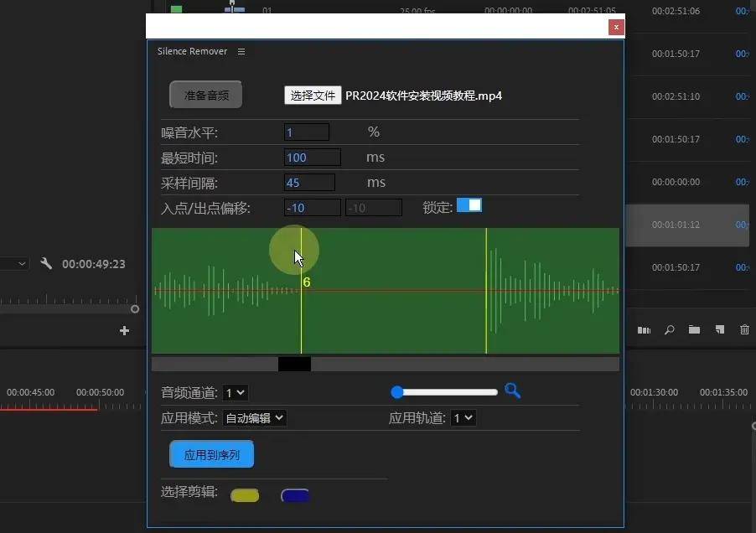This screenshot has height=533, width=756.
Task: Click the 选择文件 choose file button
Action: click(x=313, y=96)
